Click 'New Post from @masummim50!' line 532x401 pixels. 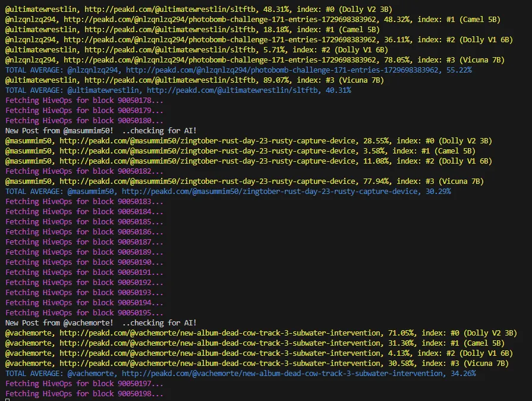(x=101, y=131)
